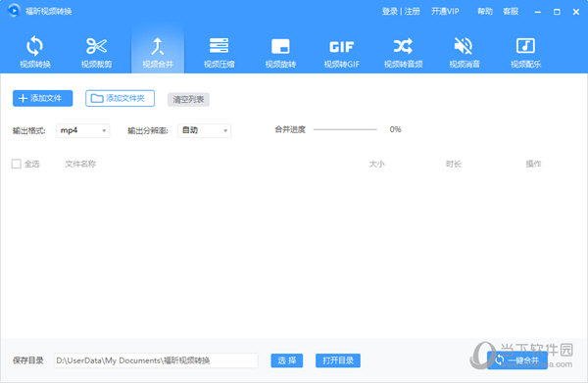Open the 视频压缩 compress tool
The image size is (588, 383).
click(219, 52)
